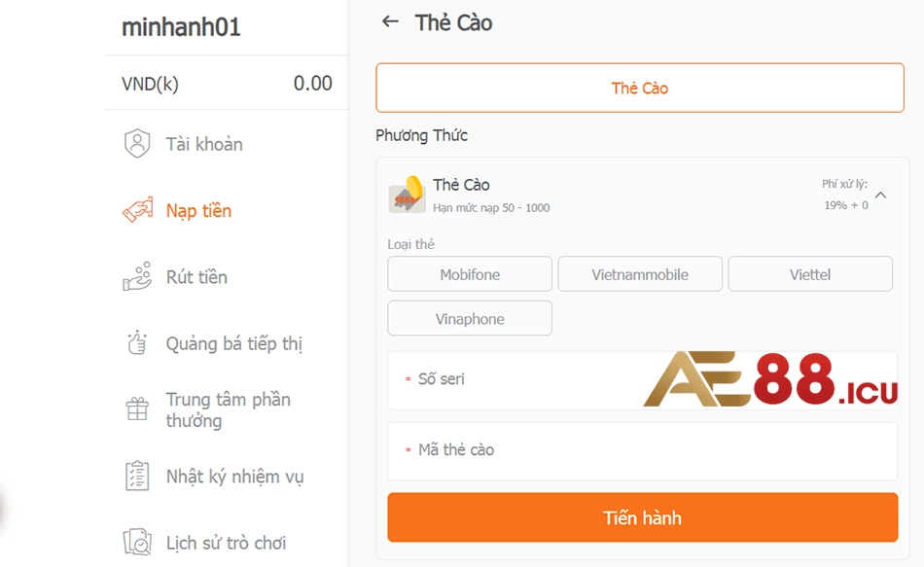The width and height of the screenshot is (924, 567).
Task: Click the Quảng bá tiếp thị thumbs-up icon
Action: pos(137,344)
